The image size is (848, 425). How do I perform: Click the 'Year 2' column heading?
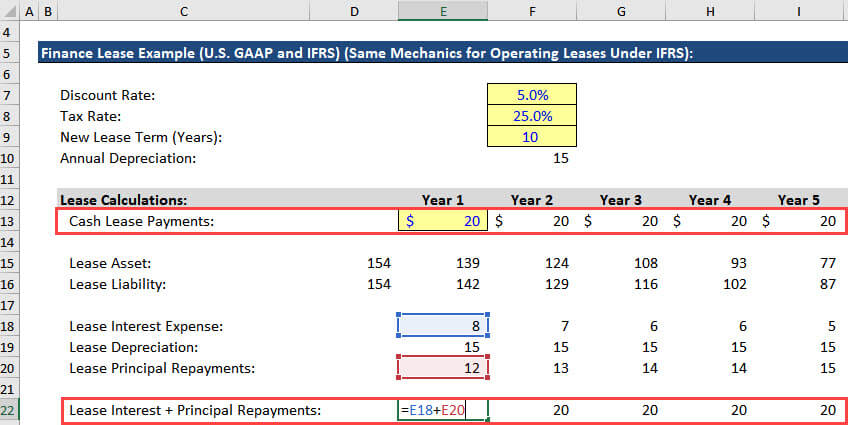point(532,200)
